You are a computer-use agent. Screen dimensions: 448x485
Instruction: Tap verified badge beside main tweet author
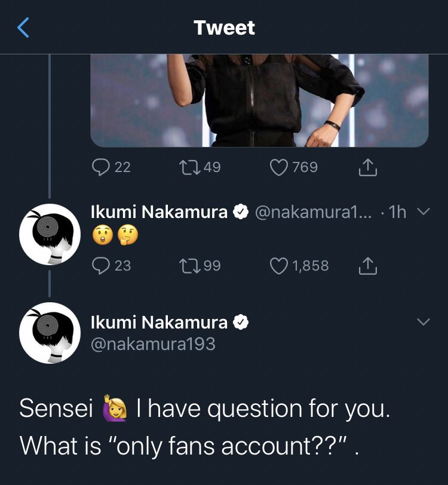point(240,323)
